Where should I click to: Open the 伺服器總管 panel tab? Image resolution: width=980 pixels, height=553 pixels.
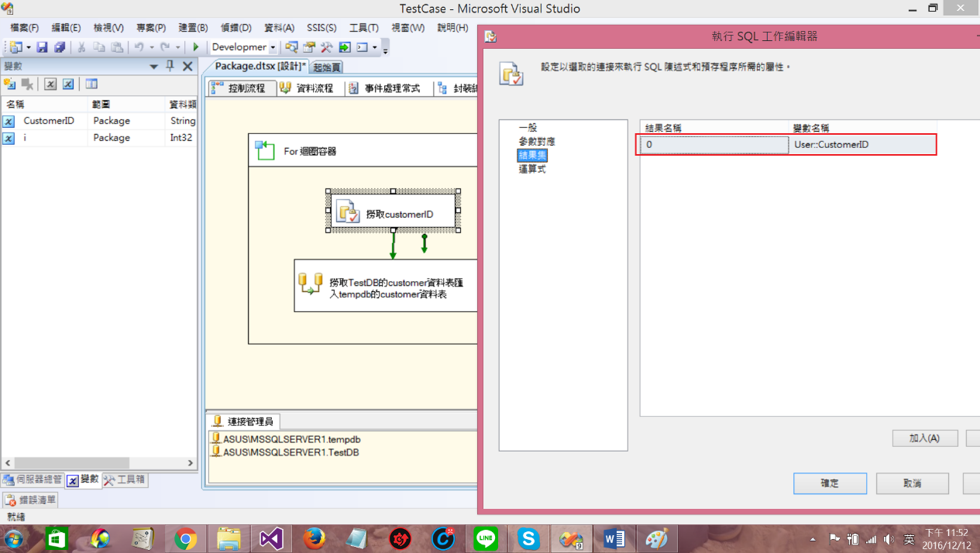pos(33,479)
